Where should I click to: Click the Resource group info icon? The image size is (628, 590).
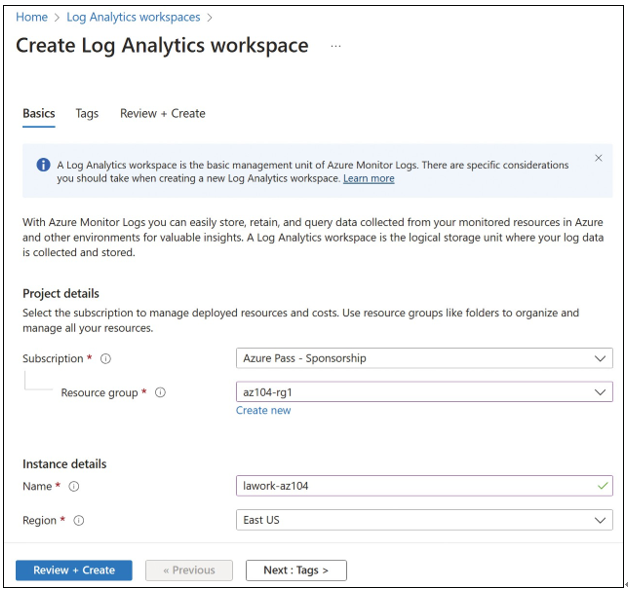coord(160,393)
